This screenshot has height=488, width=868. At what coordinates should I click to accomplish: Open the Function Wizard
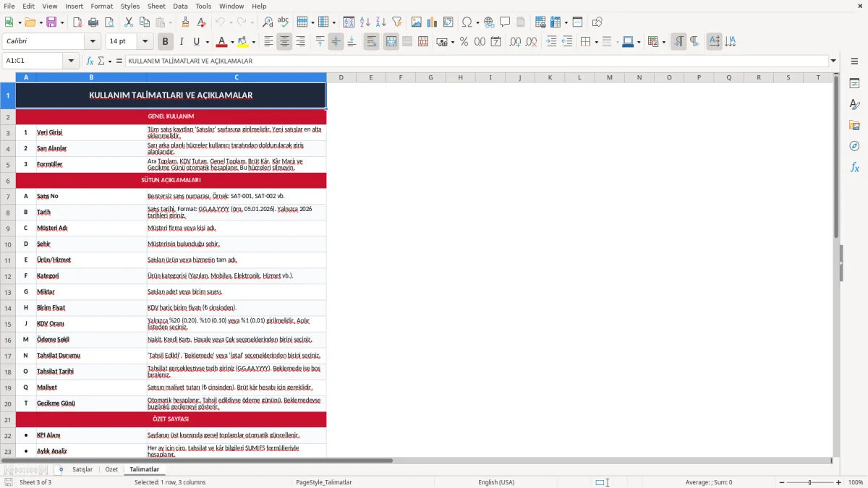click(x=90, y=61)
